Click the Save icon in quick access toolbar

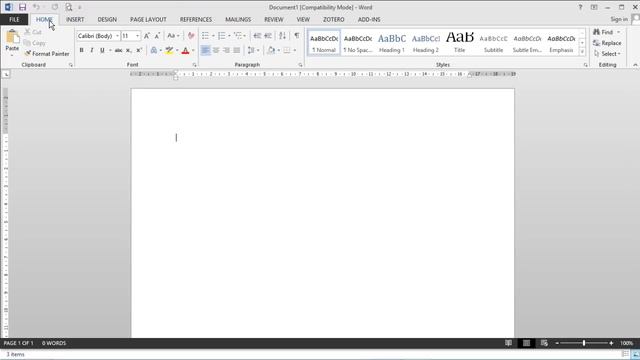22,7
